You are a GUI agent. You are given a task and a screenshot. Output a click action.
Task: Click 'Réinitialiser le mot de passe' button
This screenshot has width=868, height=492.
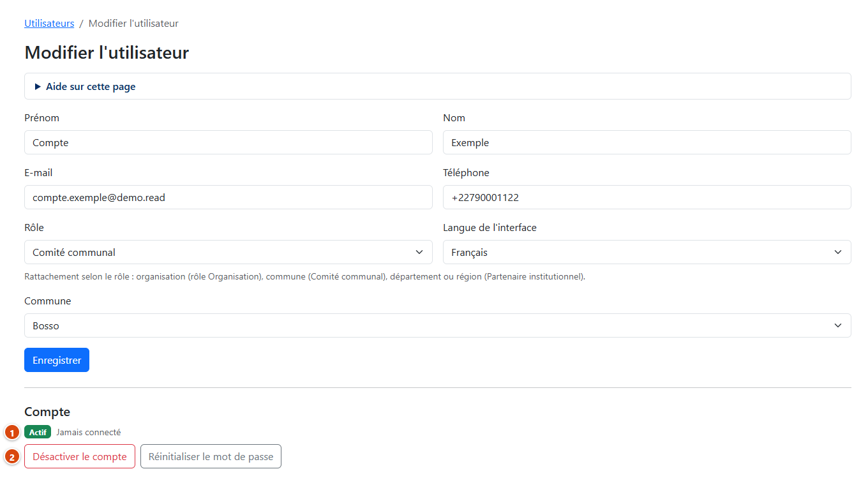[211, 456]
